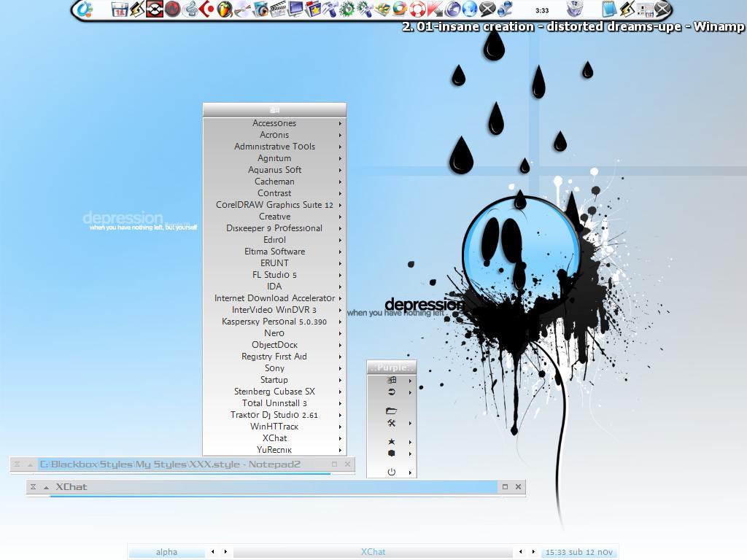747x560 pixels.
Task: Open the programs grid icon in Purple menu
Action: 391,380
